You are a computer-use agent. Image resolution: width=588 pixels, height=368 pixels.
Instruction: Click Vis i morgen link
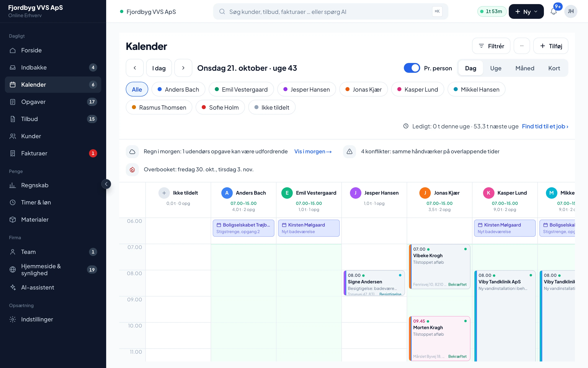click(x=313, y=151)
